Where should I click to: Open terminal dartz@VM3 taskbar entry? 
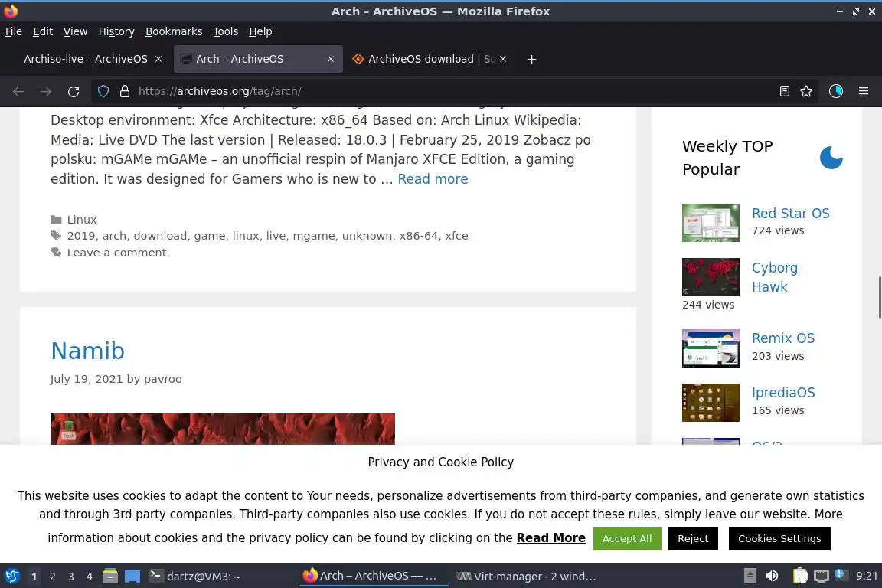coord(195,577)
